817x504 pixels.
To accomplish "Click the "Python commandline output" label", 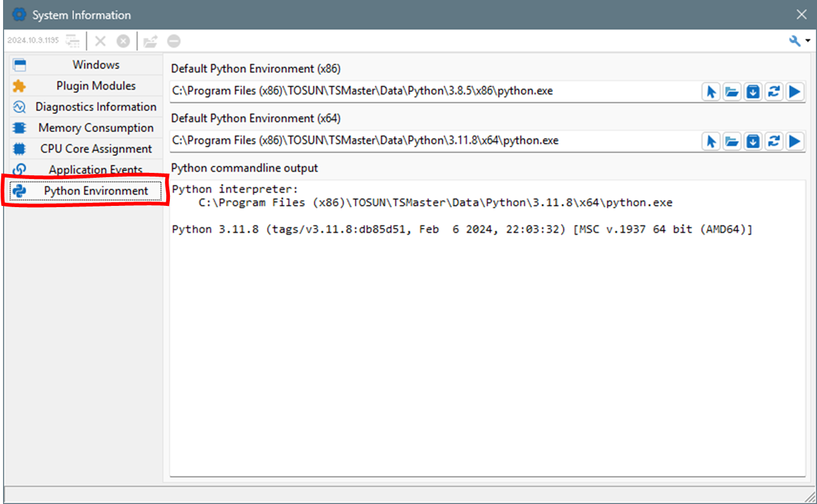I will (244, 168).
